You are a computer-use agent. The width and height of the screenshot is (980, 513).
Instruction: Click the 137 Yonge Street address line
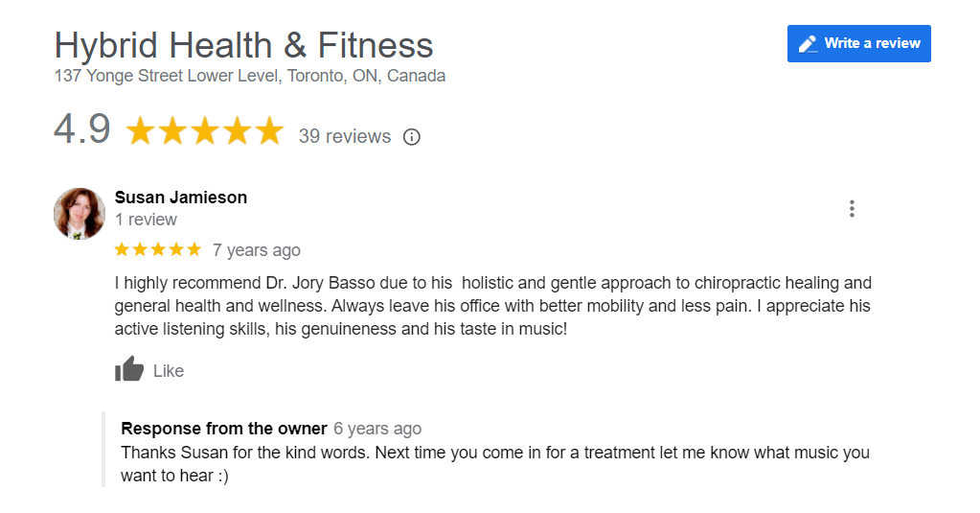pos(249,76)
